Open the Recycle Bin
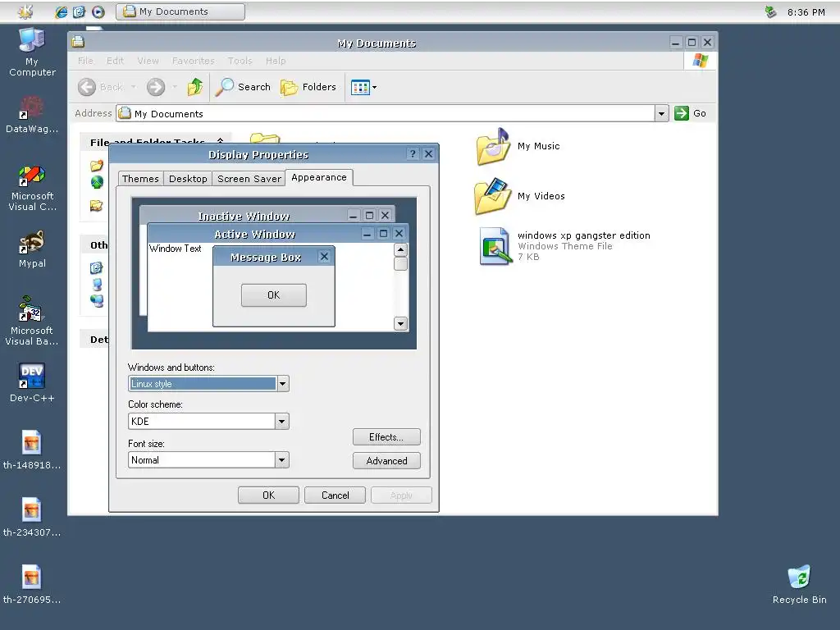The width and height of the screenshot is (840, 630). (799, 584)
